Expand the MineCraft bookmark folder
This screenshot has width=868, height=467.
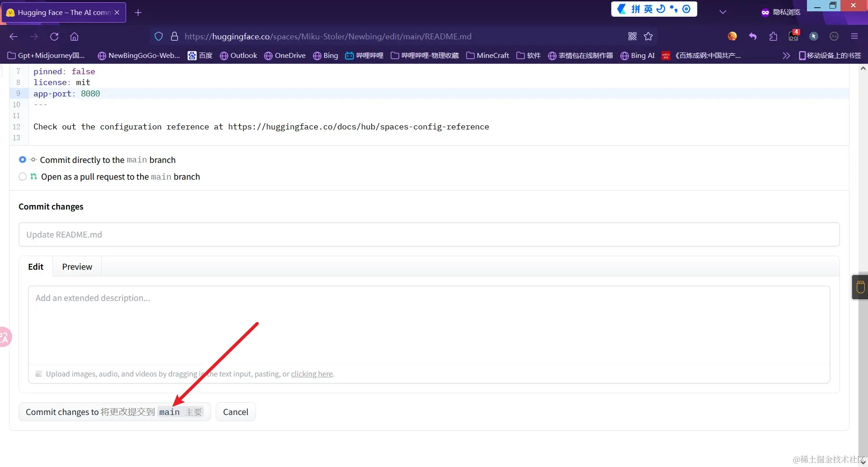click(x=487, y=56)
